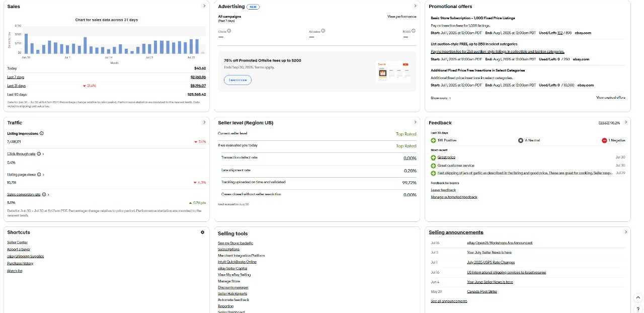Open View performance link
This screenshot has height=313, width=644.
(402, 17)
